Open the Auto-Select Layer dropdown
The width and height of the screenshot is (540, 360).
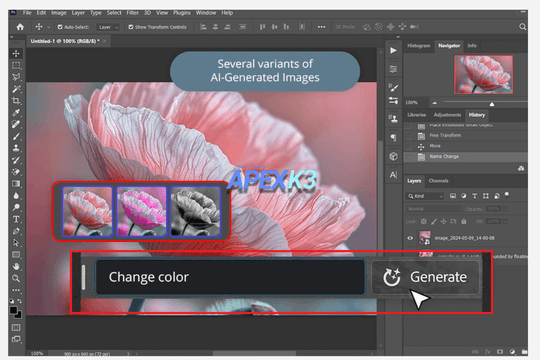pyautogui.click(x=108, y=27)
